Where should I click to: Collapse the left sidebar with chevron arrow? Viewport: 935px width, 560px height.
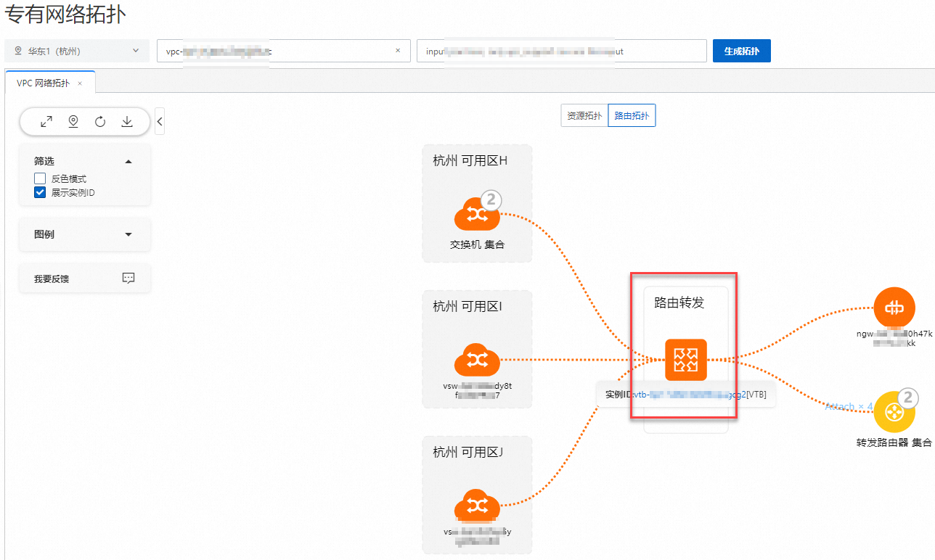pyautogui.click(x=160, y=121)
